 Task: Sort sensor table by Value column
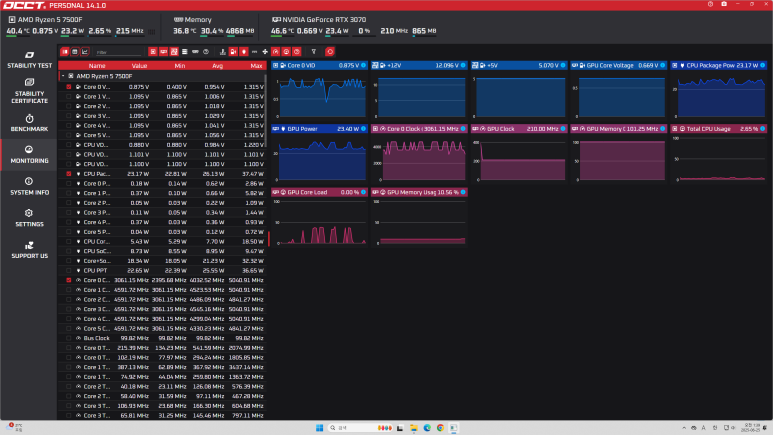[x=140, y=66]
